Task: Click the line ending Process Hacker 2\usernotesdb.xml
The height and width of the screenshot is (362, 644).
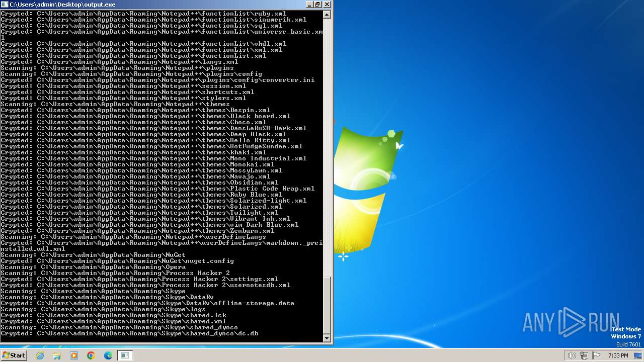Action: 145,285
